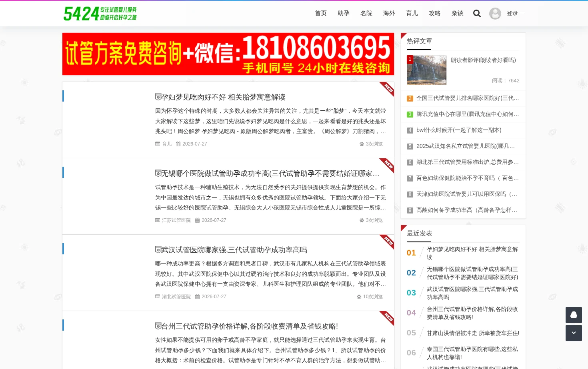
Task: Open recent post 06 泰国三代试管助孕医院
Action: tap(472, 353)
